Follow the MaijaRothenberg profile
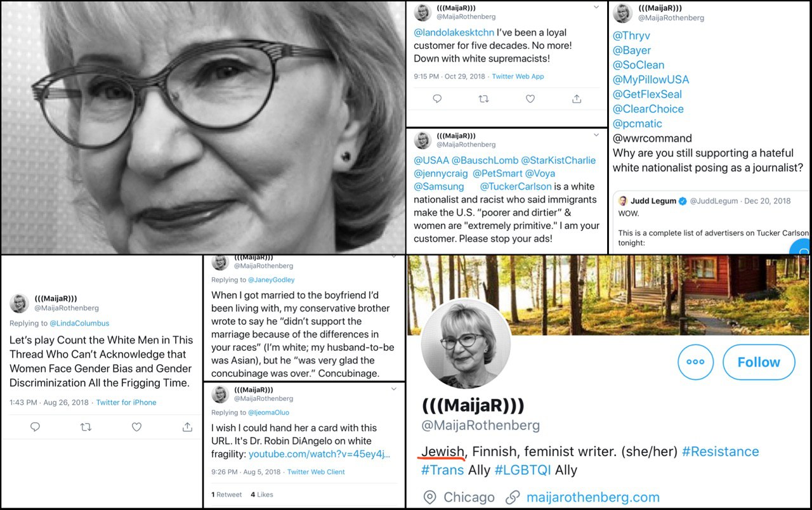812x510 pixels. [759, 362]
